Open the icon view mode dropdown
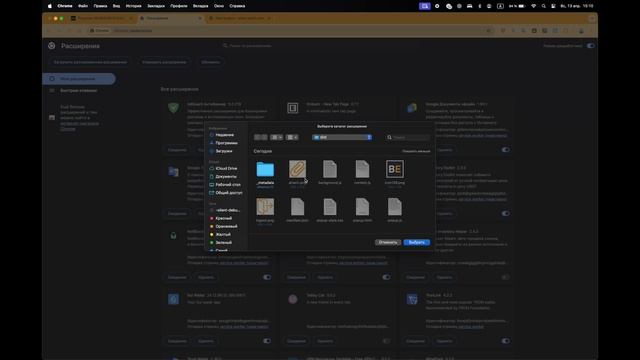Viewport: 640px width, 360px height. [276, 138]
